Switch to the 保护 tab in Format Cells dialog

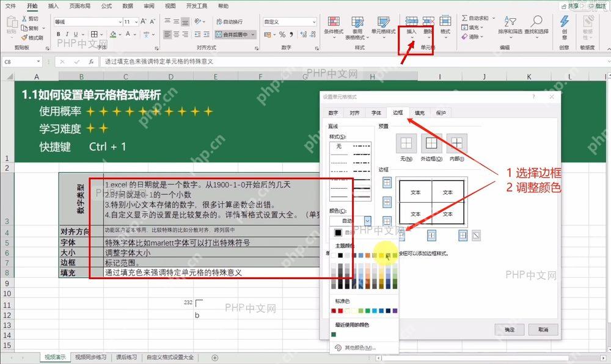click(x=441, y=113)
